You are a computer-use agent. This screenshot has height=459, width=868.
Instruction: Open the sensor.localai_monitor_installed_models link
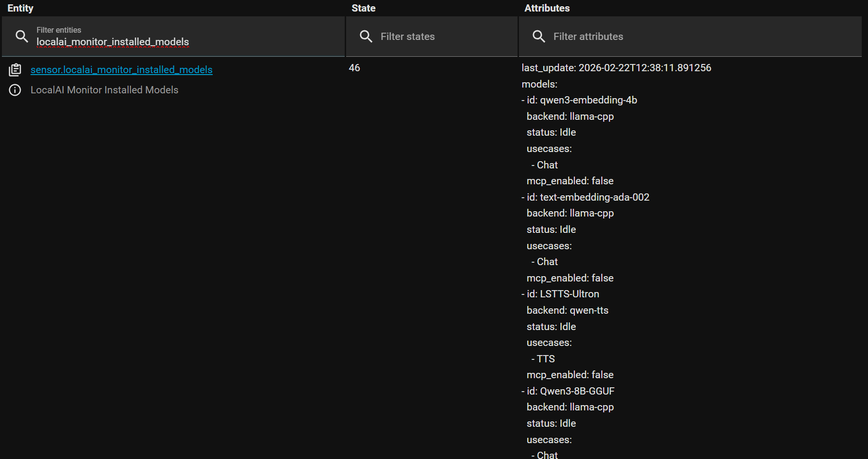[x=121, y=70]
